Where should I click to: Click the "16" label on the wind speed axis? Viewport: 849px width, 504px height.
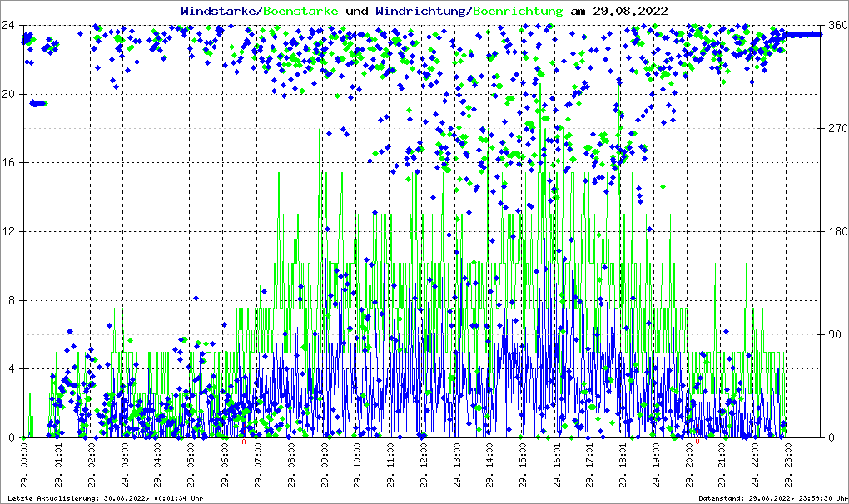pos(8,163)
